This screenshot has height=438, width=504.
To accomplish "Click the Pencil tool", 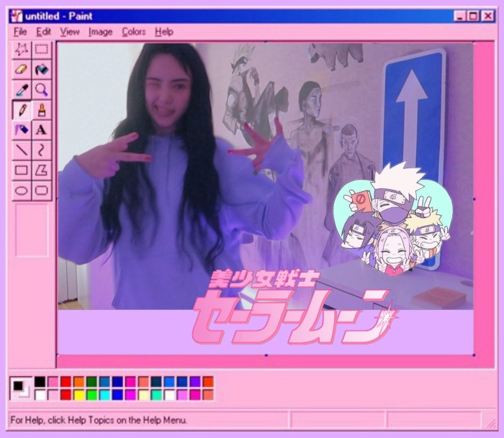I will point(22,110).
